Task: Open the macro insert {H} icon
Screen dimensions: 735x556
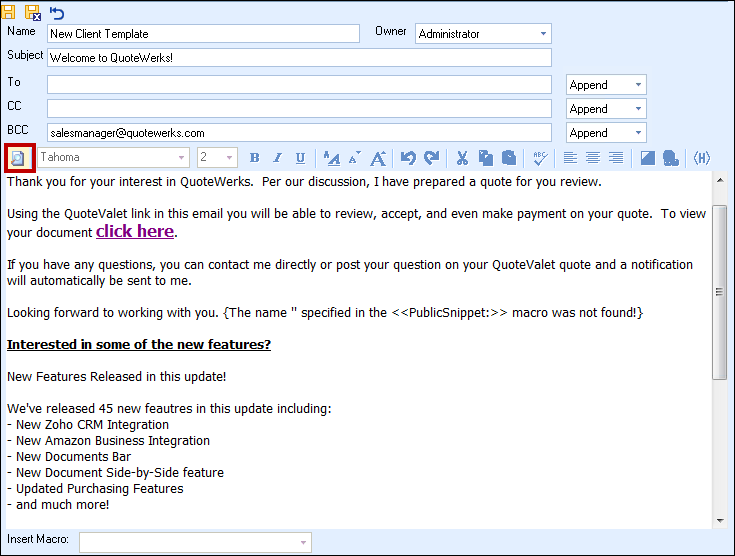Action: pyautogui.click(x=702, y=158)
